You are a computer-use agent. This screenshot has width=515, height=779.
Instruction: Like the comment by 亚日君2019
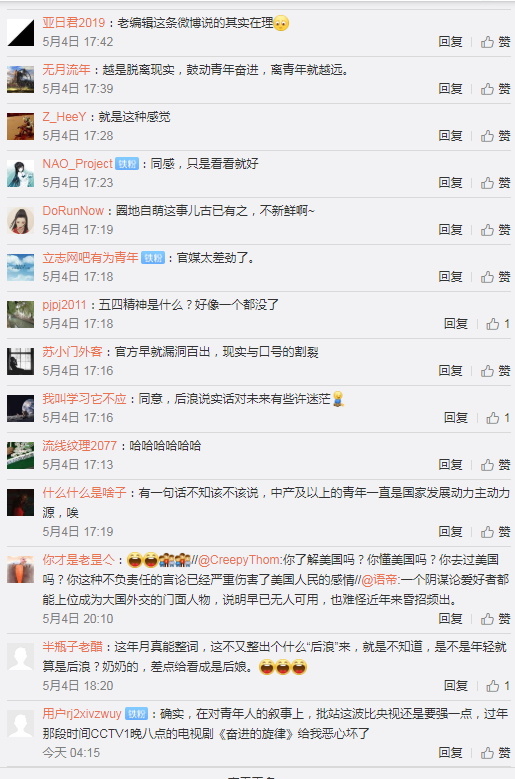[495, 42]
